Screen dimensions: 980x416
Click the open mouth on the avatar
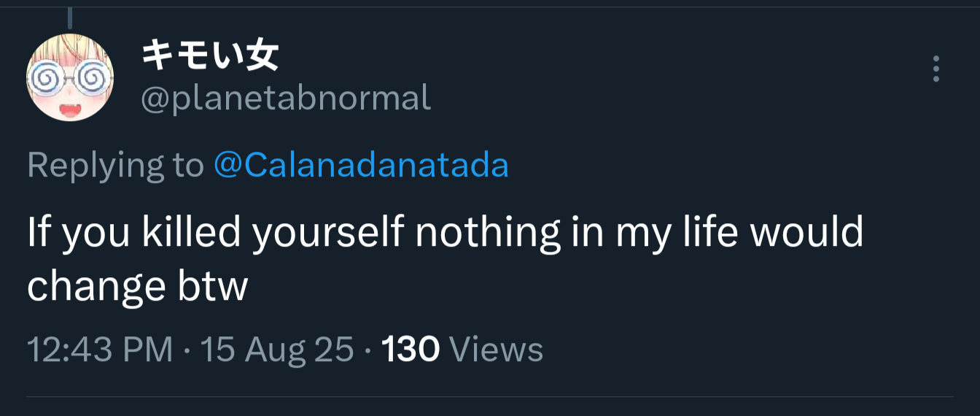pyautogui.click(x=69, y=109)
